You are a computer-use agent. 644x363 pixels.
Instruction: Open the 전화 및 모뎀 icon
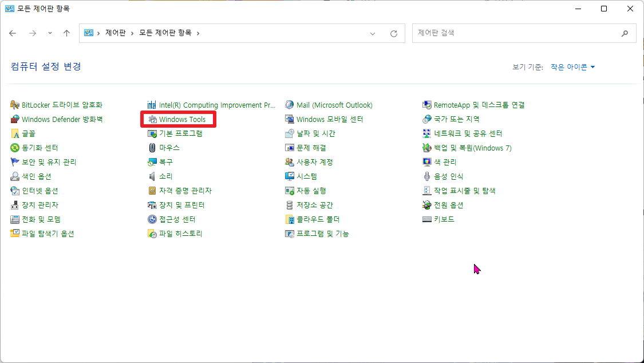coord(15,219)
